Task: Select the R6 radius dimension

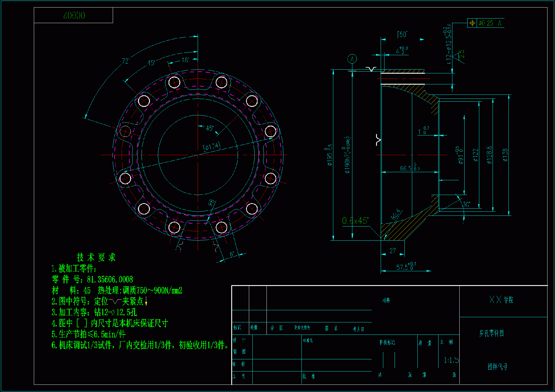Action: click(x=212, y=202)
